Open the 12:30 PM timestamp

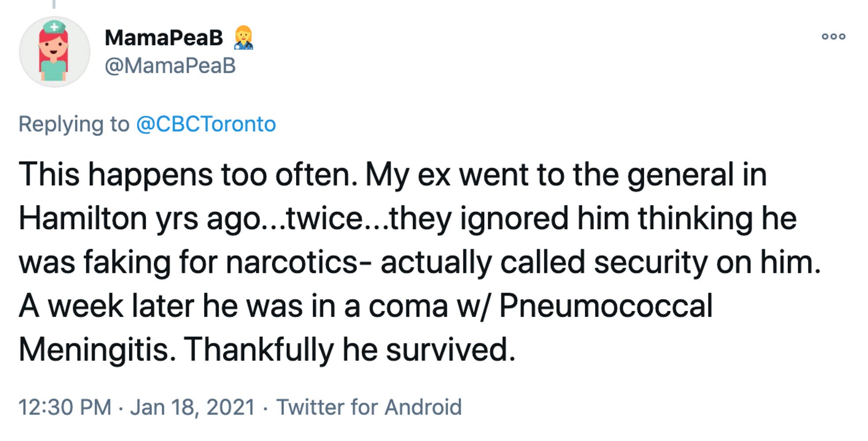(x=65, y=407)
